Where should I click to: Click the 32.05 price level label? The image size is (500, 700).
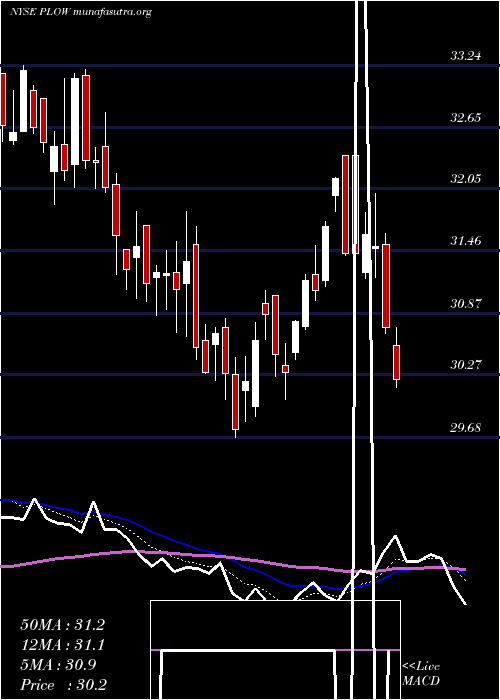[466, 179]
